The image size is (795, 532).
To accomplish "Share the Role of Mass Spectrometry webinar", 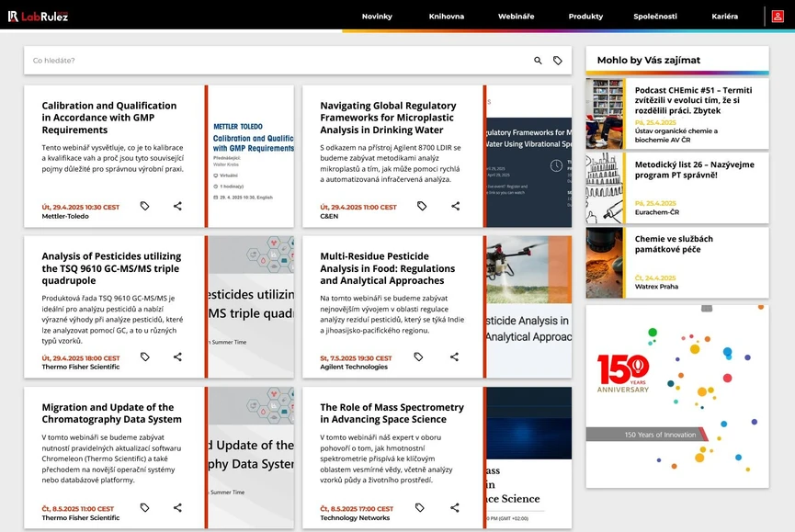I will point(455,508).
